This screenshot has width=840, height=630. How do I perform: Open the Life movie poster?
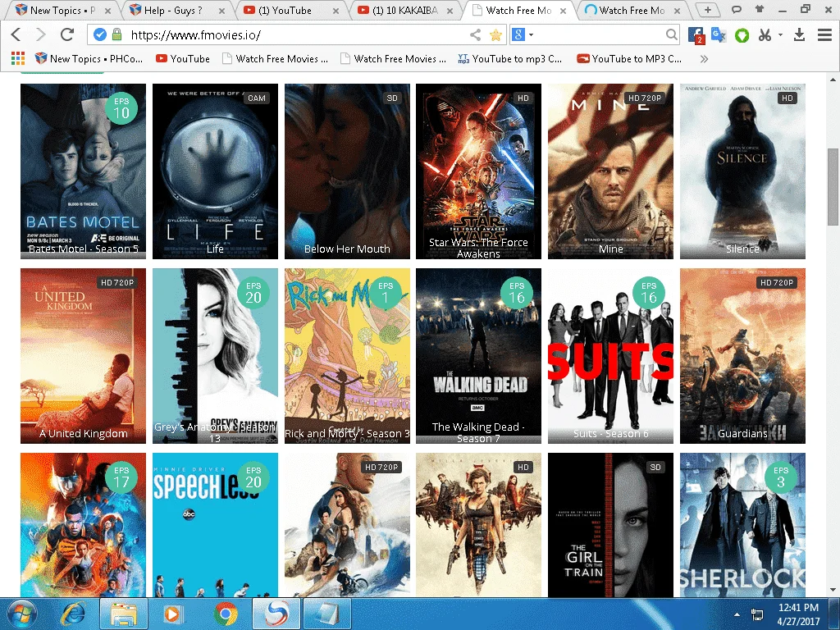(x=216, y=171)
